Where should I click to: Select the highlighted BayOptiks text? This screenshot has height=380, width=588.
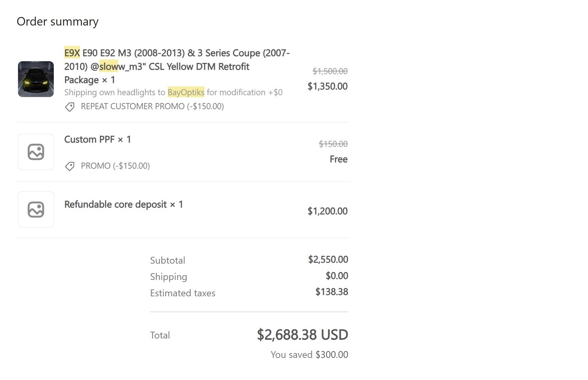tap(186, 92)
